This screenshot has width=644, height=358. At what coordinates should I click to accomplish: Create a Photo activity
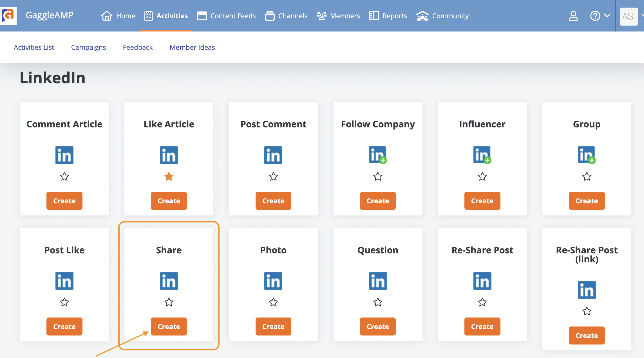[x=273, y=327]
